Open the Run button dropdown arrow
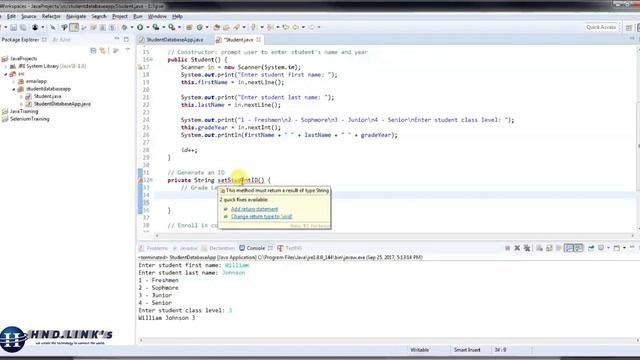Image resolution: width=640 pixels, height=360 pixels. pos(147,27)
